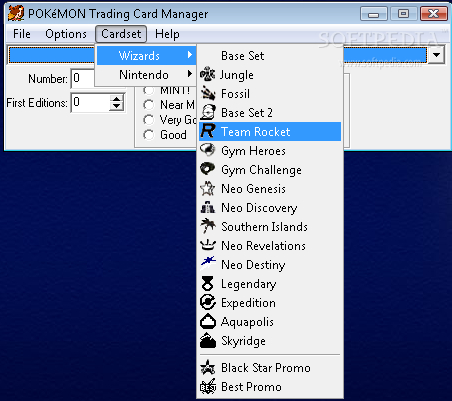The height and width of the screenshot is (401, 452).
Task: Choose the Very Good condition radio button
Action: click(x=148, y=120)
